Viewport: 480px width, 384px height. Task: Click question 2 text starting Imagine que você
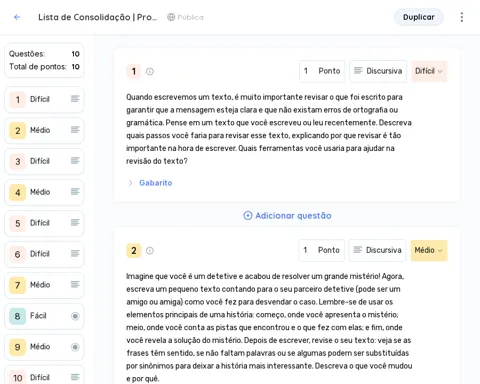pos(269,327)
